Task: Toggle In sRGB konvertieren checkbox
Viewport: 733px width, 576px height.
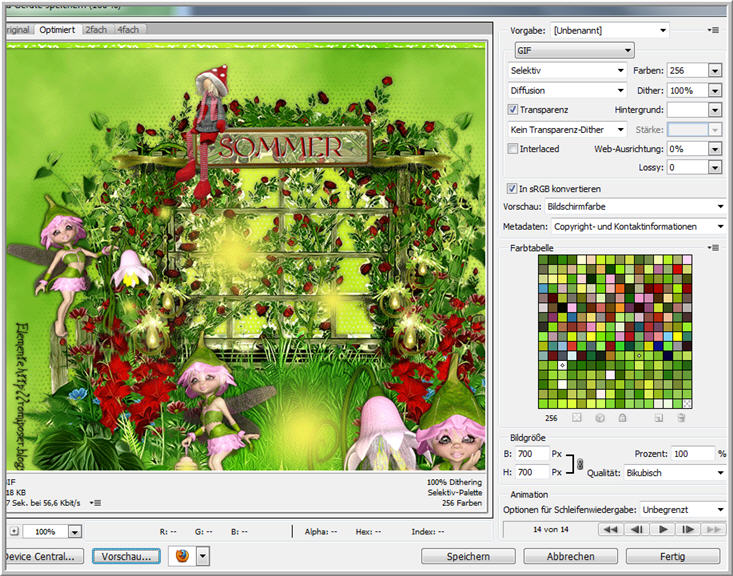Action: [x=512, y=188]
